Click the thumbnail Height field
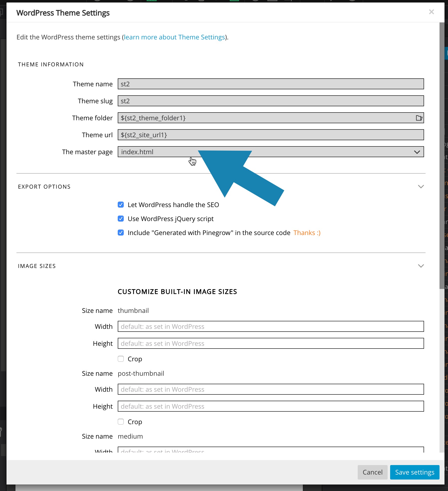 tap(271, 343)
